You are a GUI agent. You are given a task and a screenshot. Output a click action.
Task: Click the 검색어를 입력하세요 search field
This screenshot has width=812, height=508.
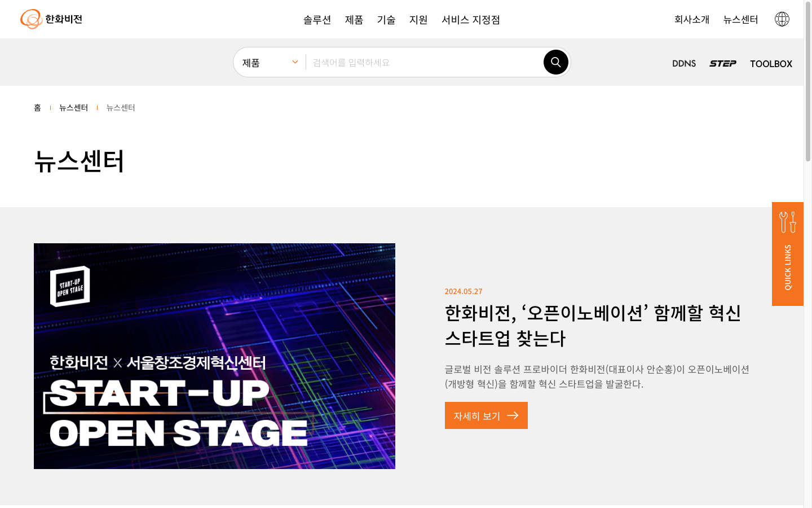pos(424,62)
